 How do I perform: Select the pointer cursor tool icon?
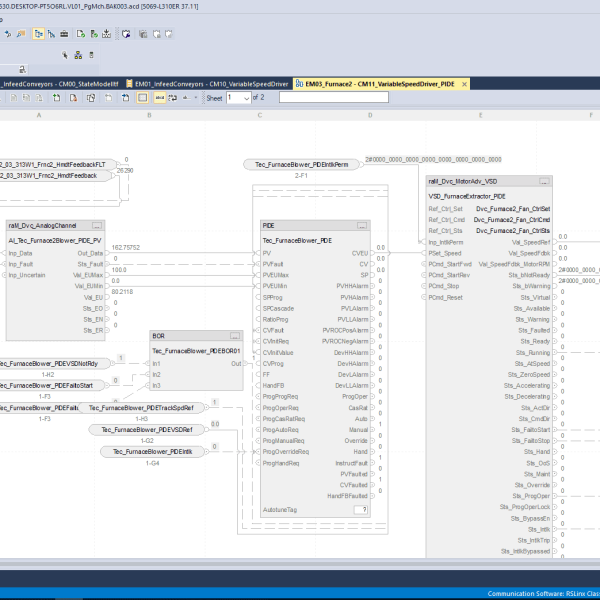(x=65, y=55)
